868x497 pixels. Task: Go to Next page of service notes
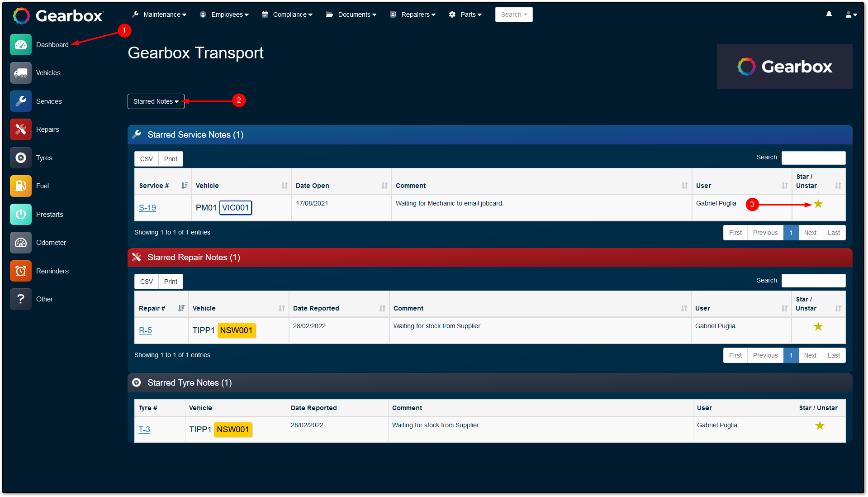[810, 233]
